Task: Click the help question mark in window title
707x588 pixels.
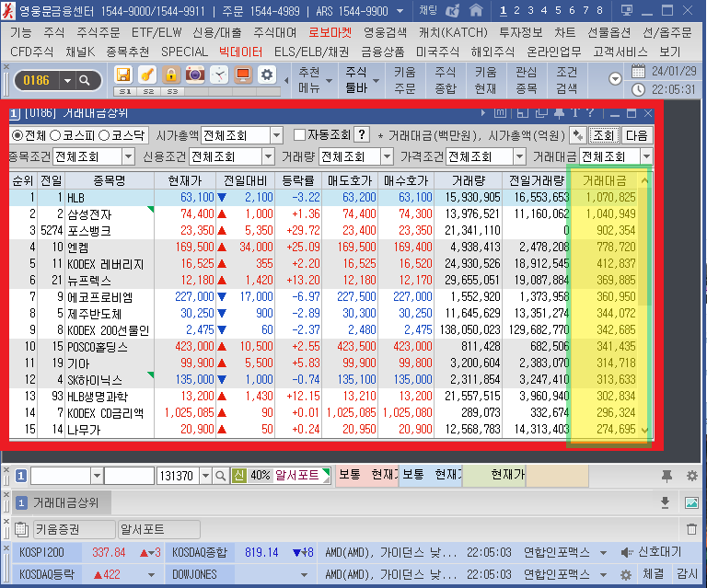Action: [590, 113]
